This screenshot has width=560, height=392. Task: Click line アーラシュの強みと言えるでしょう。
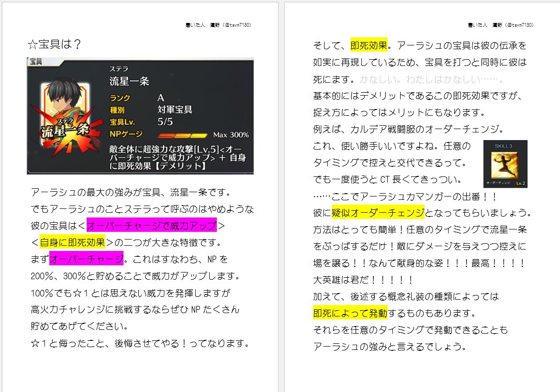pyautogui.click(x=390, y=346)
